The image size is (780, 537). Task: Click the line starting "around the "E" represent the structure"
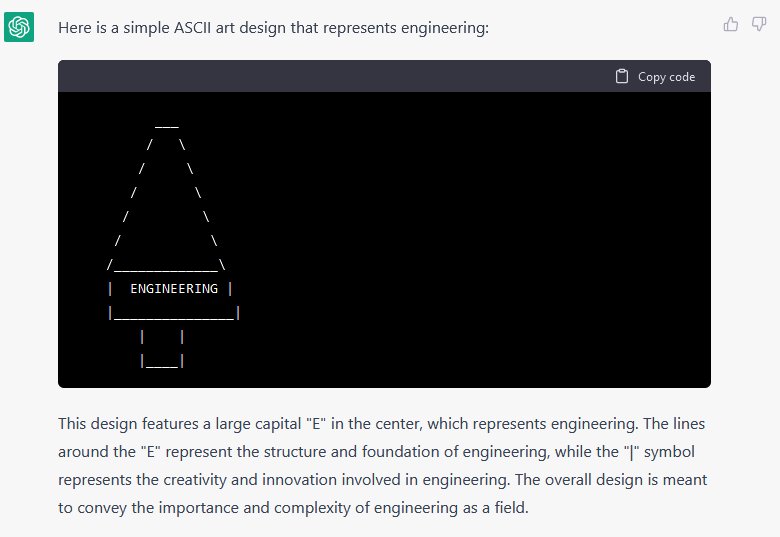(376, 451)
